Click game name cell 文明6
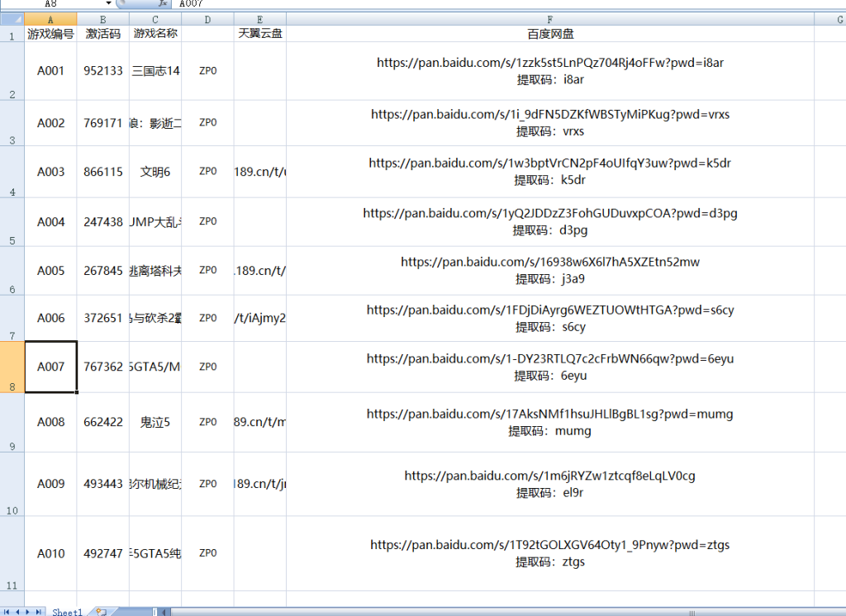Viewport: 846px width, 616px height. coord(155,172)
